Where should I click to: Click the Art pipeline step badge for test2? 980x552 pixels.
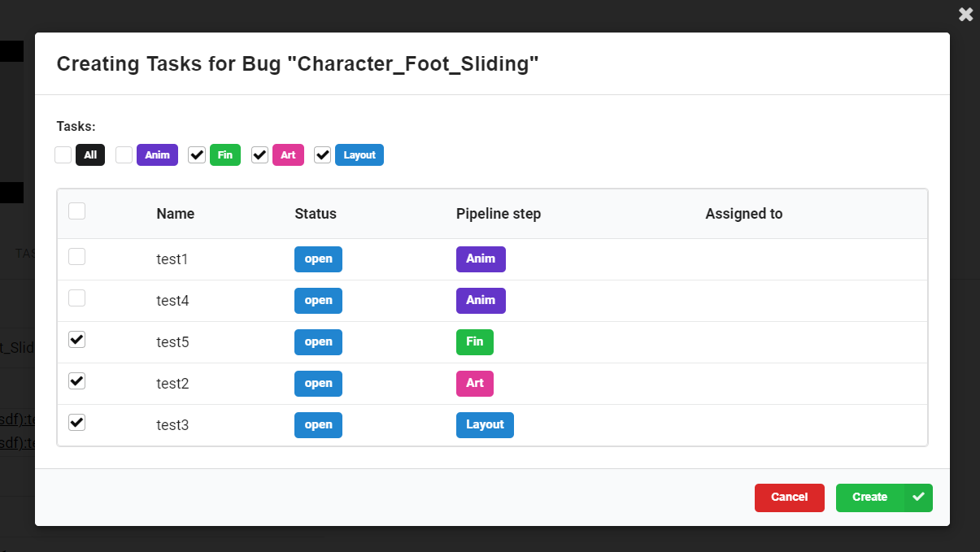coord(475,383)
